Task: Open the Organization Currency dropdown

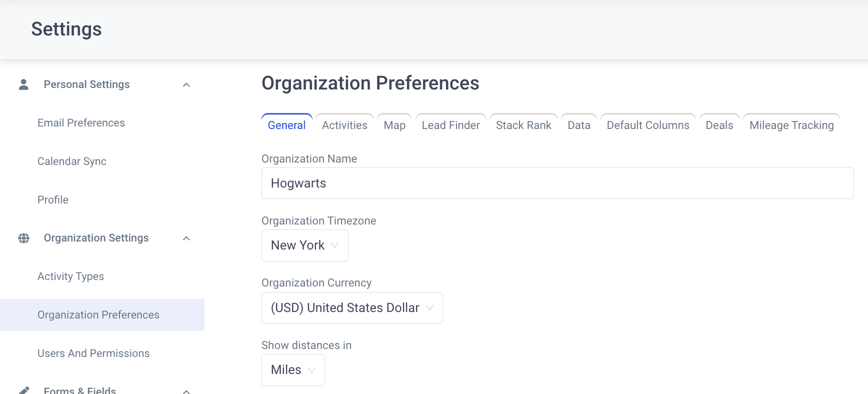Action: click(x=352, y=308)
